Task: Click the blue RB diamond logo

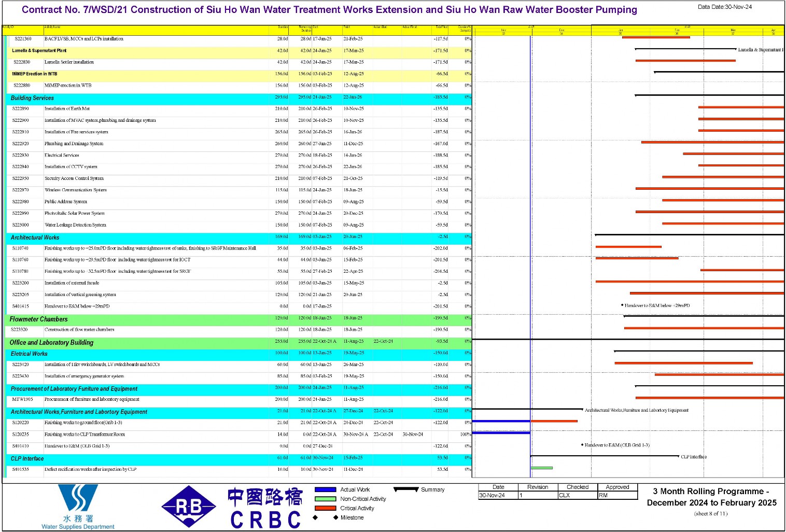Action: 189,507
